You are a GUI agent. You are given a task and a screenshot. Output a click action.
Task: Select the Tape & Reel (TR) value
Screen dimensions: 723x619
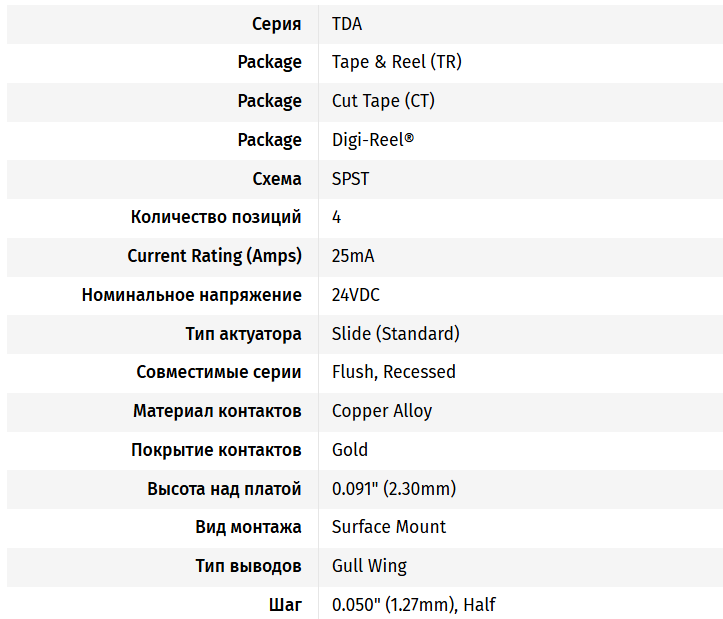coord(396,62)
